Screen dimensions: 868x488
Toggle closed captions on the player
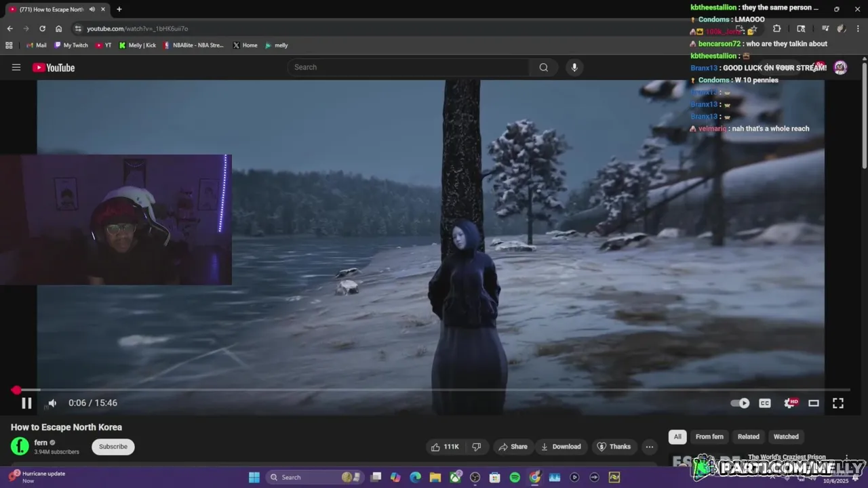[765, 403]
